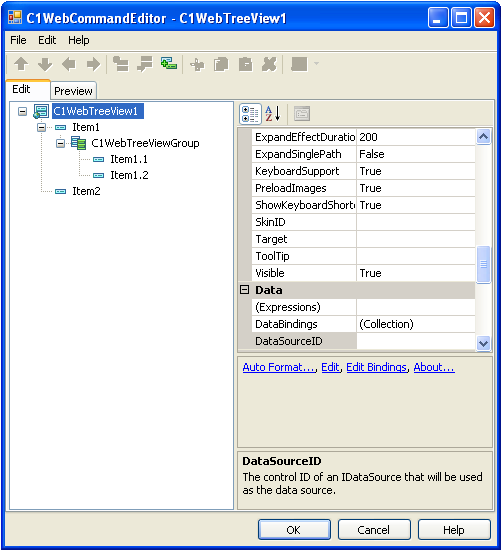Click the Item1.1 node icon
The image size is (501, 551).
98,160
